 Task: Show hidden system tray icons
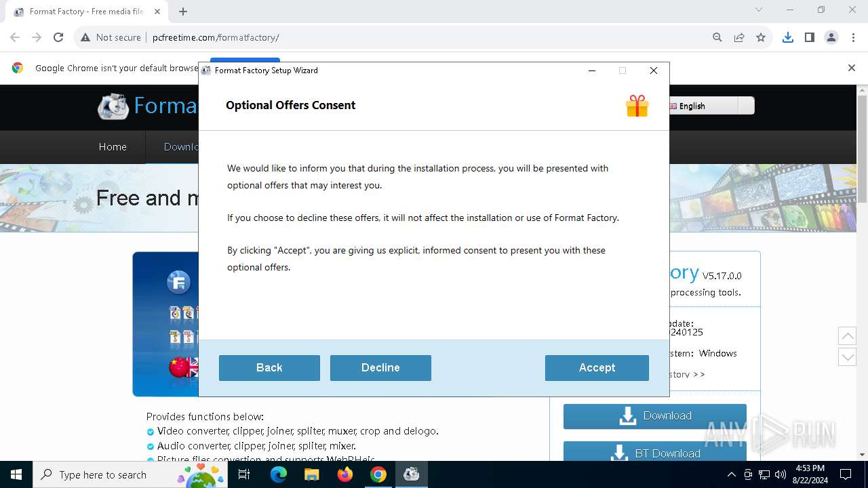pos(731,474)
